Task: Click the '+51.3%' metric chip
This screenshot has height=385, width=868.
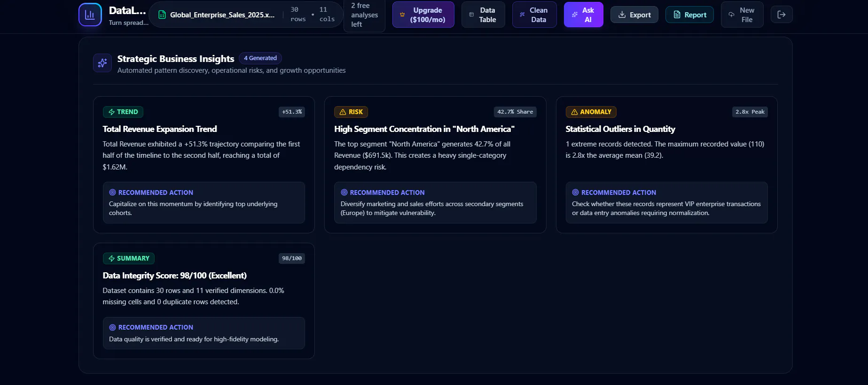Action: pyautogui.click(x=292, y=112)
